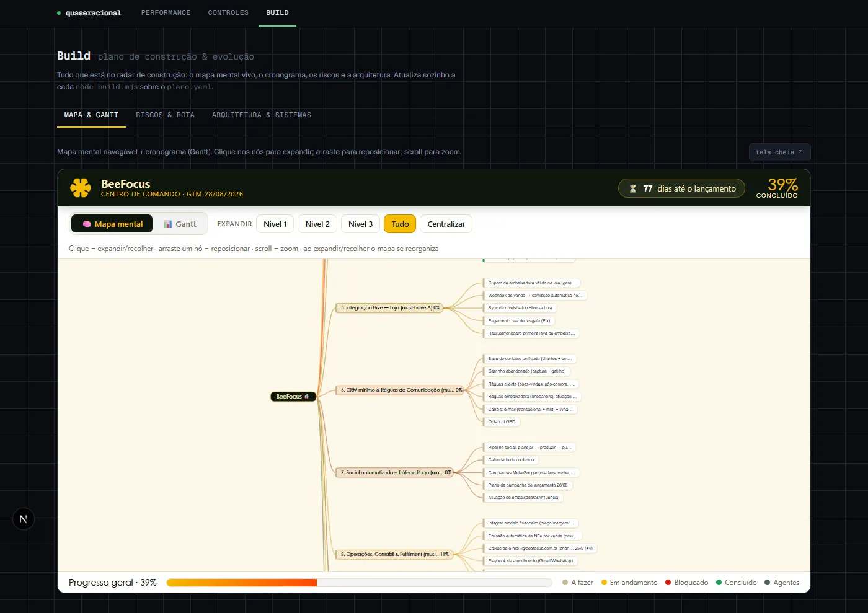The width and height of the screenshot is (868, 613).
Task: Select node Ativação de embaixadoras/influência
Action: click(x=523, y=498)
